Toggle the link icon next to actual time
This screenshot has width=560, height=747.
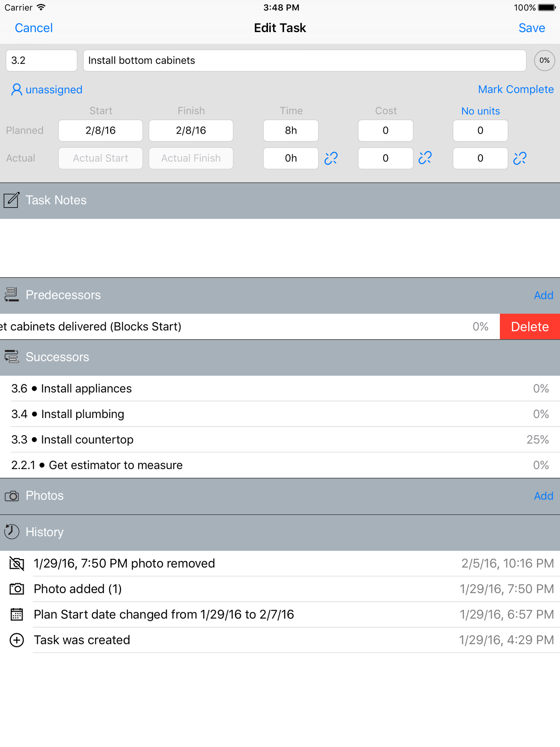pyautogui.click(x=331, y=158)
